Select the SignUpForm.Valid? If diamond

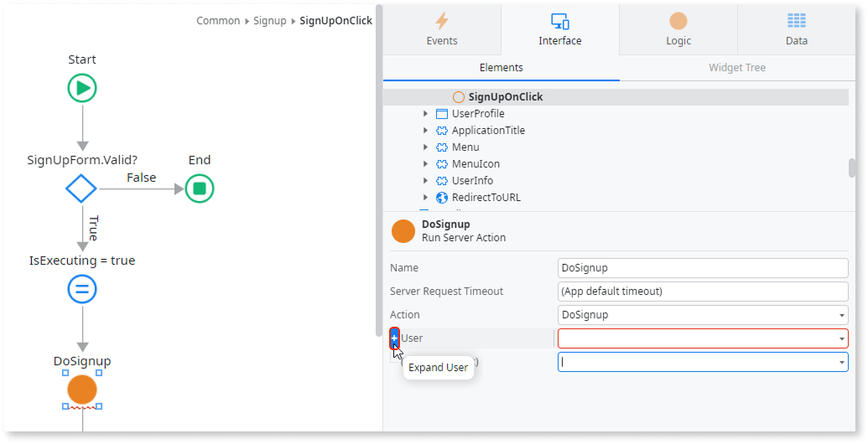81,188
